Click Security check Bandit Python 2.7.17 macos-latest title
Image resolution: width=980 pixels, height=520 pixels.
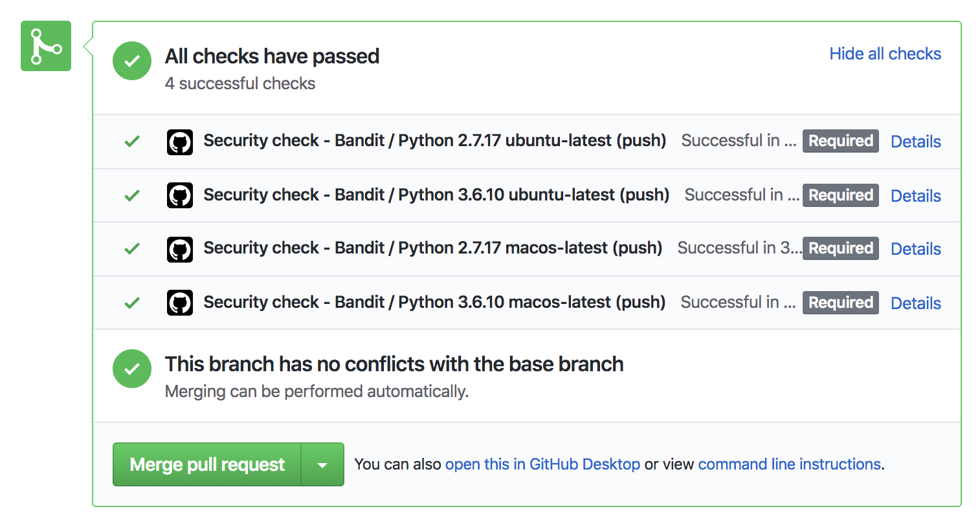tap(433, 248)
